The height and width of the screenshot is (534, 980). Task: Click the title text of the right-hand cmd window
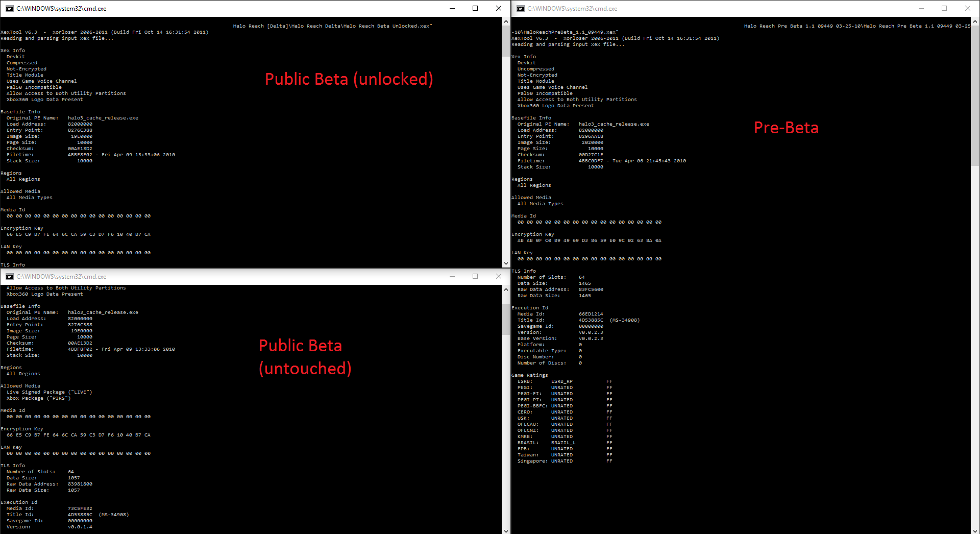pyautogui.click(x=572, y=9)
